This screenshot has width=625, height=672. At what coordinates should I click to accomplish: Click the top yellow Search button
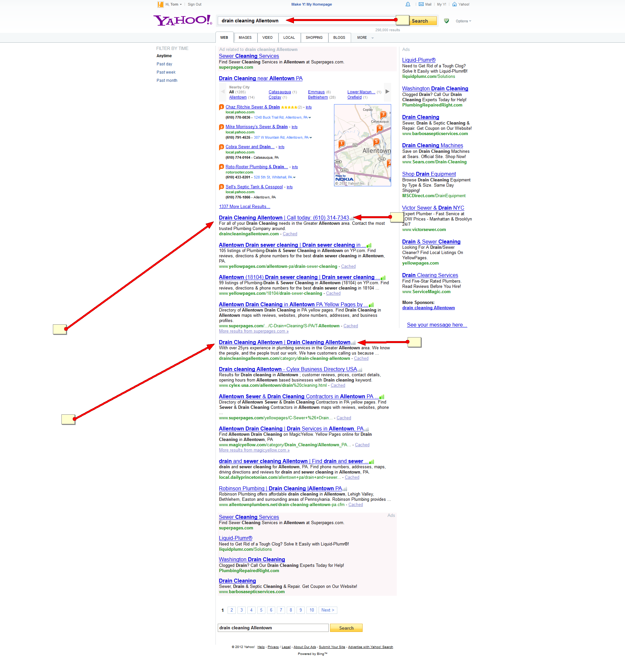pos(423,21)
